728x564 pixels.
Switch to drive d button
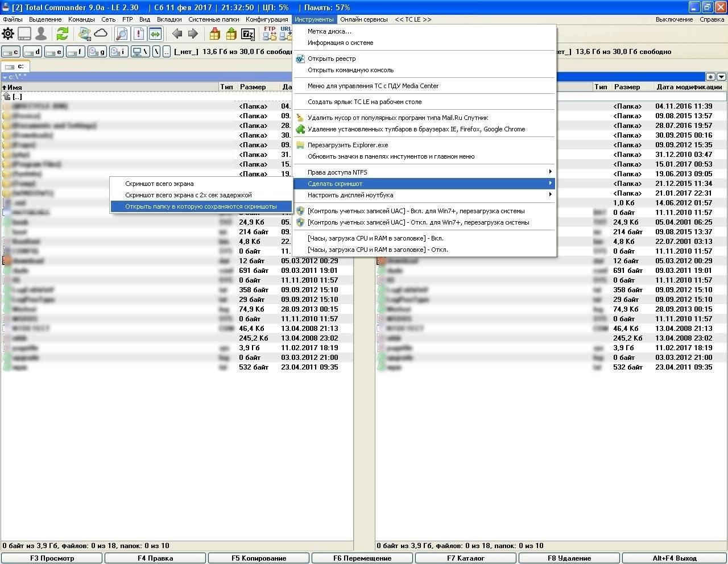[x=32, y=52]
